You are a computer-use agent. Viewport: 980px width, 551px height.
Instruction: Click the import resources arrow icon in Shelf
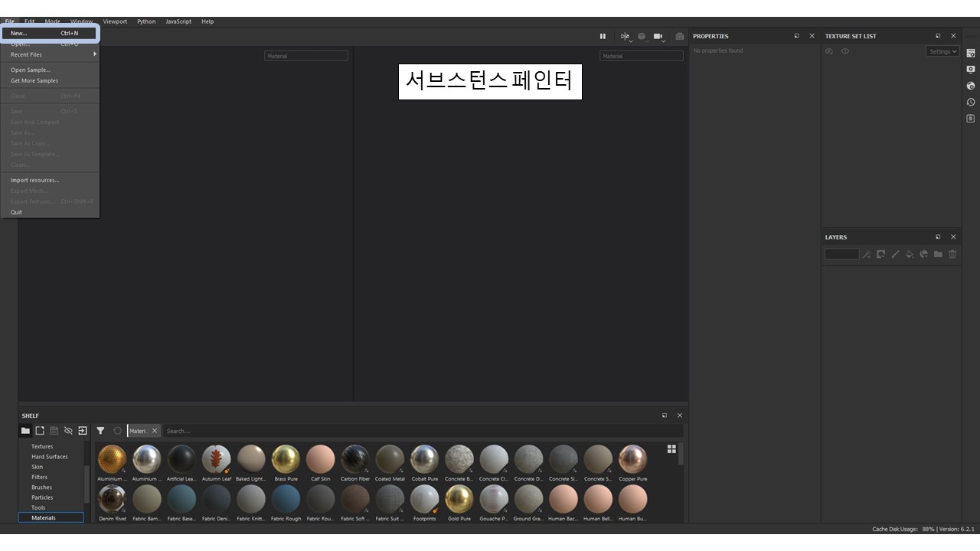[83, 431]
